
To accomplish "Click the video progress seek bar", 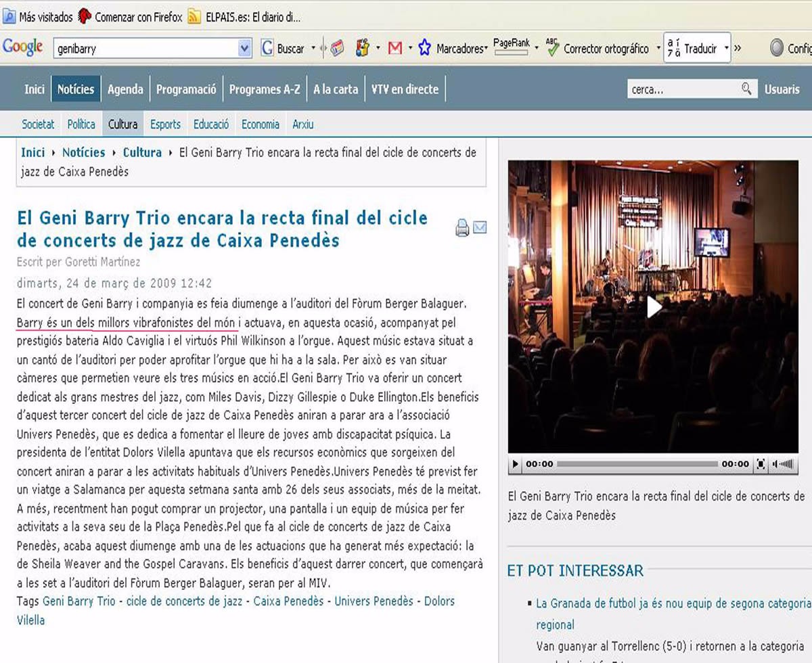I will [636, 464].
